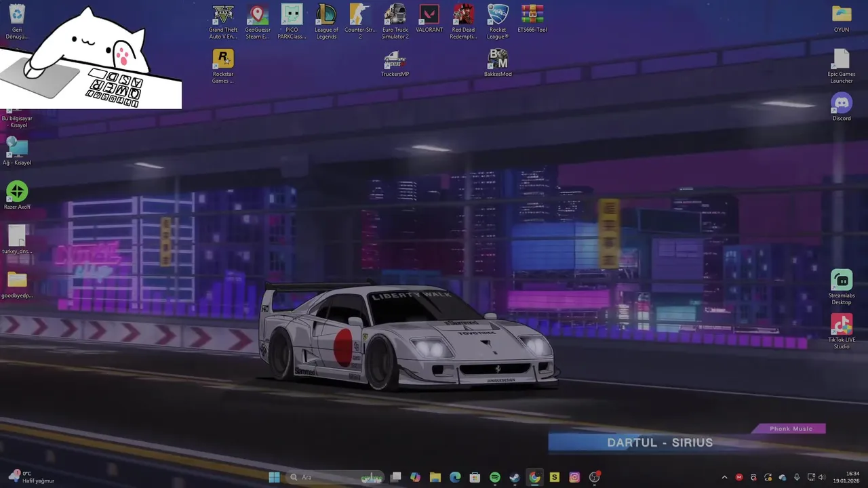Switch to OBS app with red badge
868x488 pixels.
595,477
